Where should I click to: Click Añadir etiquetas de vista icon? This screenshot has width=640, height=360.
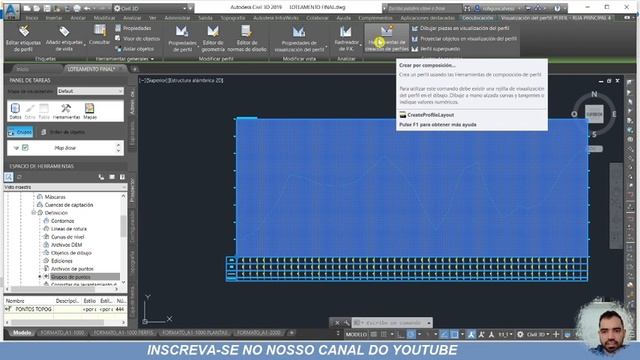[x=64, y=32]
